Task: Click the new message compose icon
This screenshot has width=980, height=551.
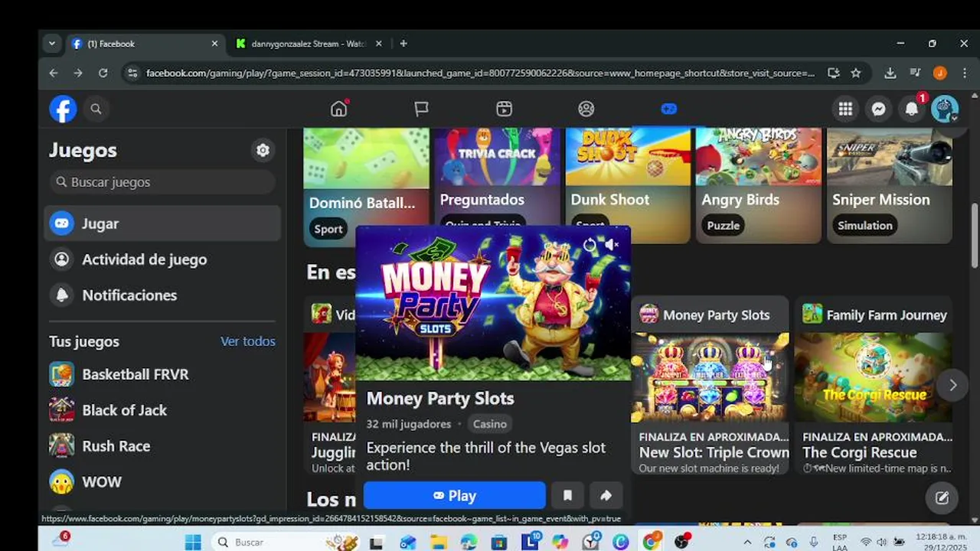Action: tap(942, 498)
